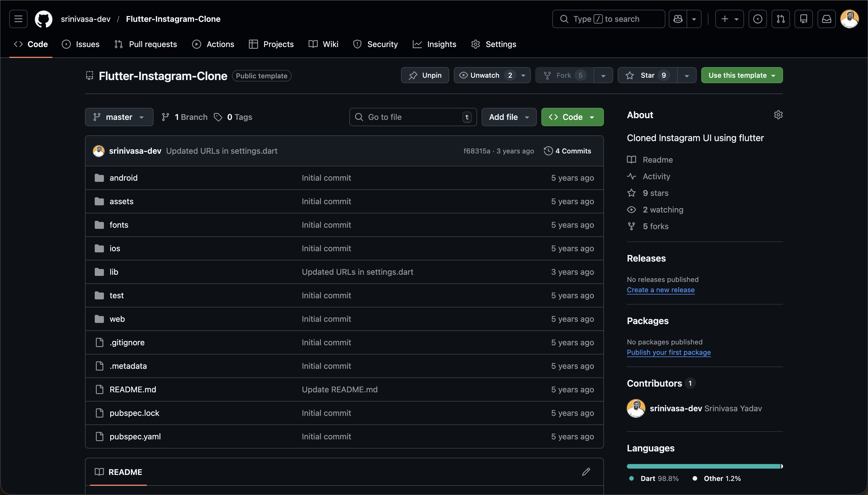Expand the Add file dropdown
868x495 pixels.
pyautogui.click(x=509, y=117)
